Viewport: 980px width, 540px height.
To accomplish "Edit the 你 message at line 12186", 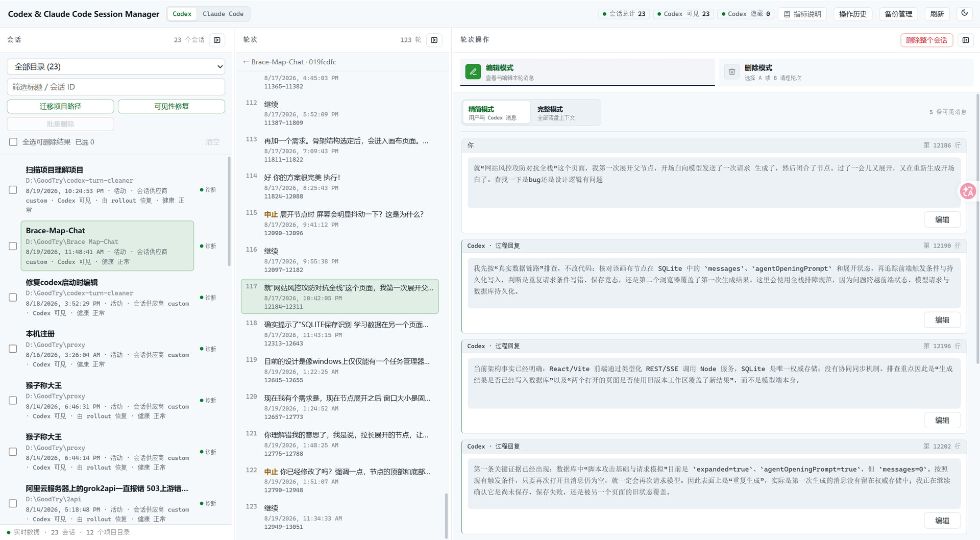I will 942,219.
